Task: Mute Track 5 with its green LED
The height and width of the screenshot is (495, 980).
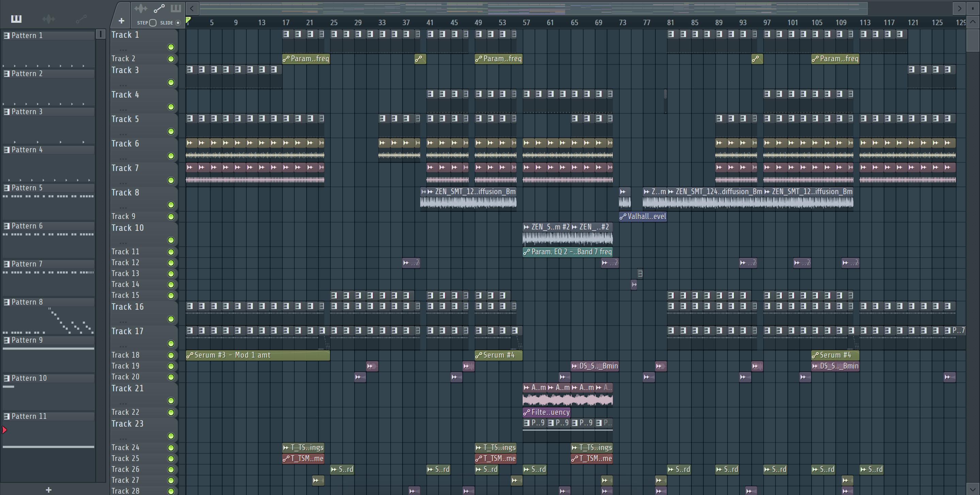Action: (171, 131)
